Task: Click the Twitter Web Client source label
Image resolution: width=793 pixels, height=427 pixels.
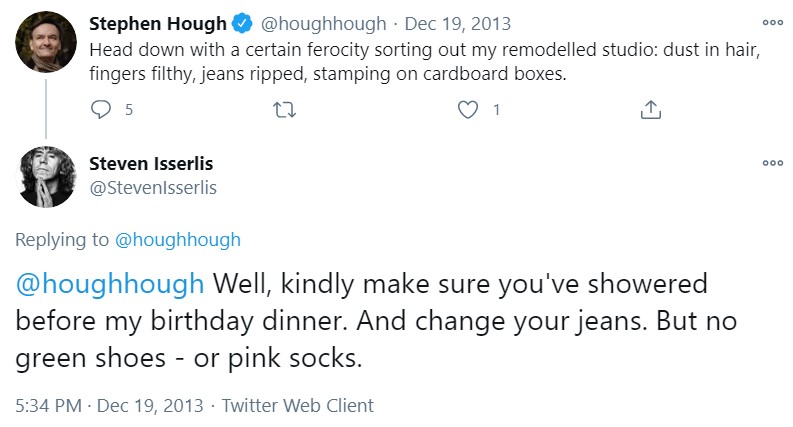Action: [x=297, y=406]
